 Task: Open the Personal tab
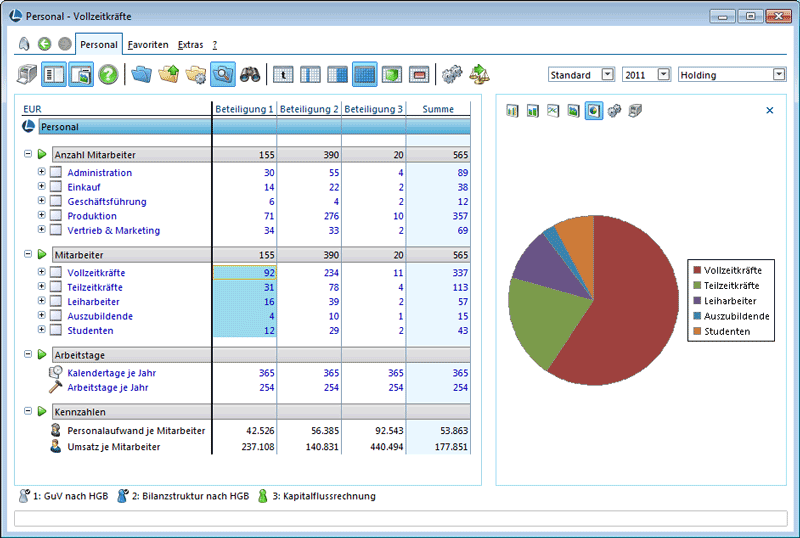(x=98, y=44)
